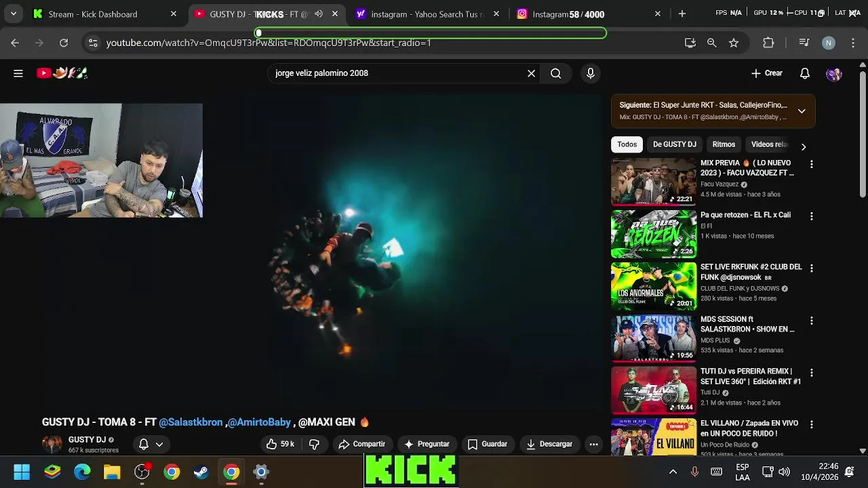868x488 pixels.
Task: Click the Preguntar button
Action: 427,444
